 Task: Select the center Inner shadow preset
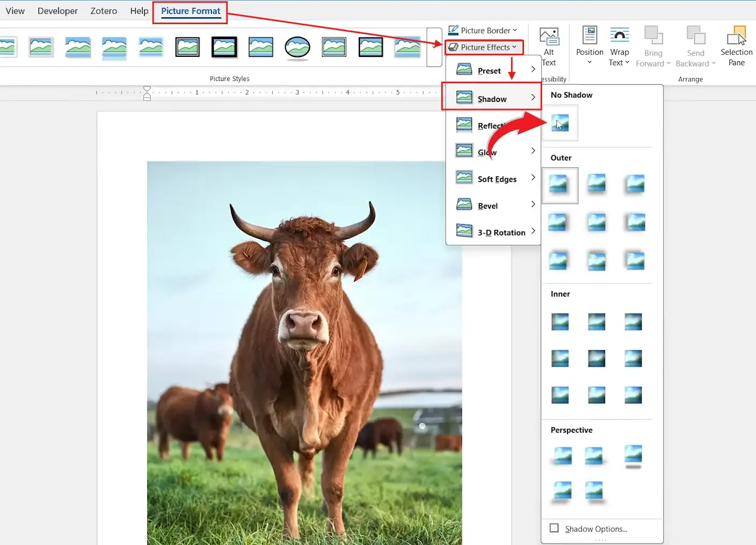(x=597, y=358)
